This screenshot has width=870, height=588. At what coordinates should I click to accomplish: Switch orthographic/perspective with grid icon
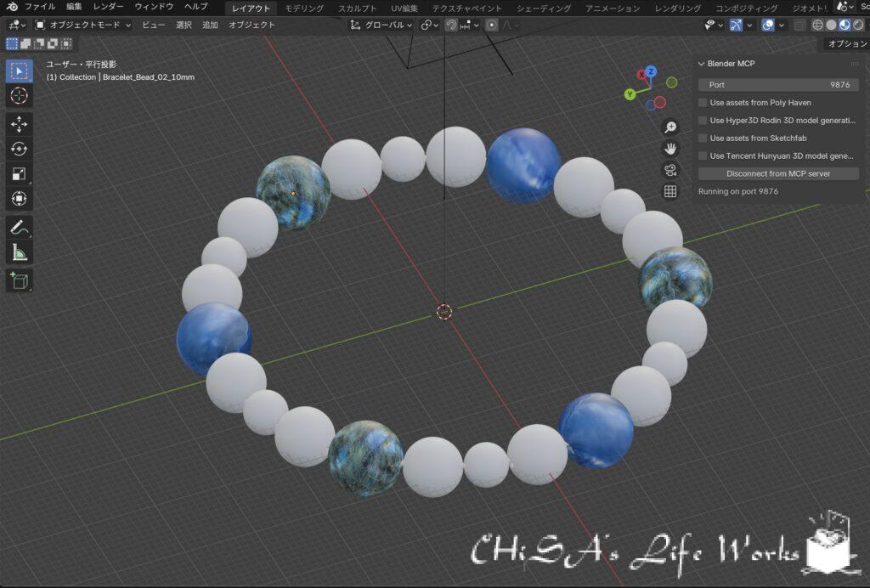pyautogui.click(x=670, y=191)
